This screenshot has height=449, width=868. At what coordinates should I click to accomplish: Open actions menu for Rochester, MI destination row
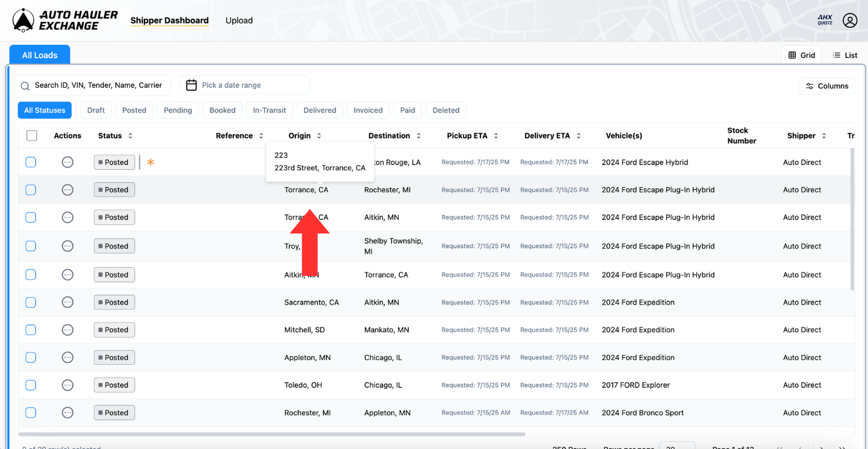coord(68,190)
